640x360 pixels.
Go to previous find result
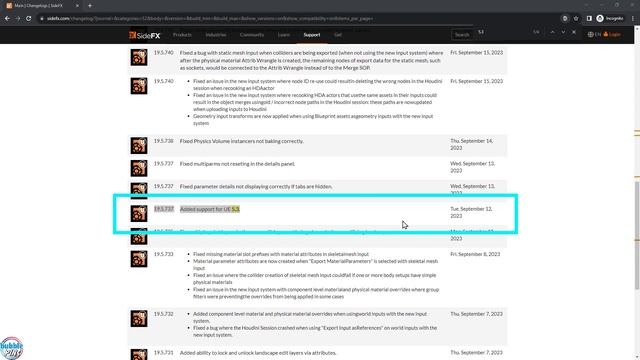552,32
